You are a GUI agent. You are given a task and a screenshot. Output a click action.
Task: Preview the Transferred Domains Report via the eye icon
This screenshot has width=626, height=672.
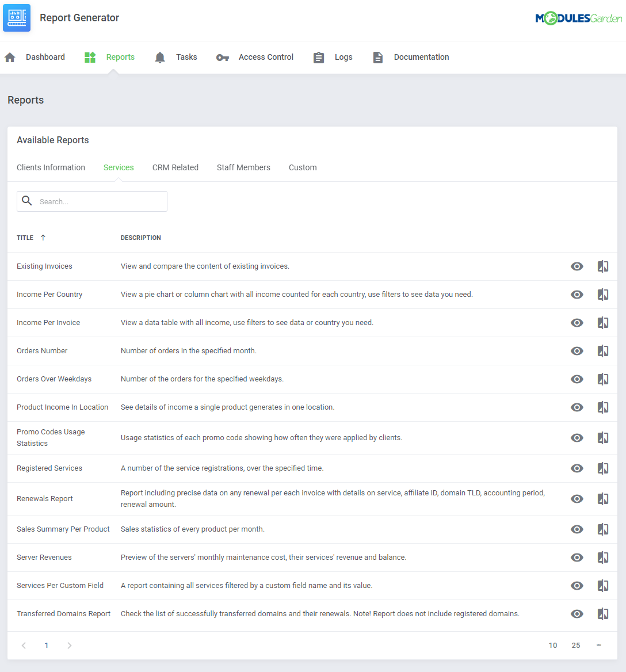(x=577, y=614)
